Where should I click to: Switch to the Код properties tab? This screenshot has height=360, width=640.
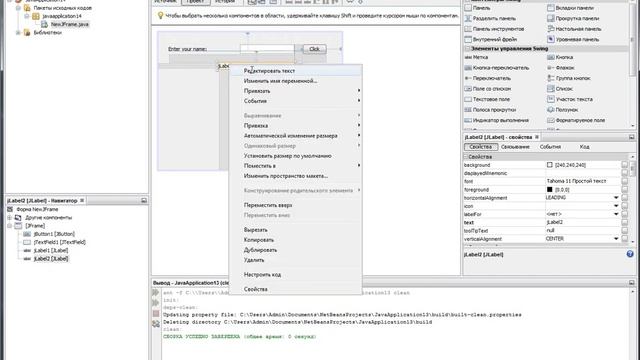coord(584,147)
